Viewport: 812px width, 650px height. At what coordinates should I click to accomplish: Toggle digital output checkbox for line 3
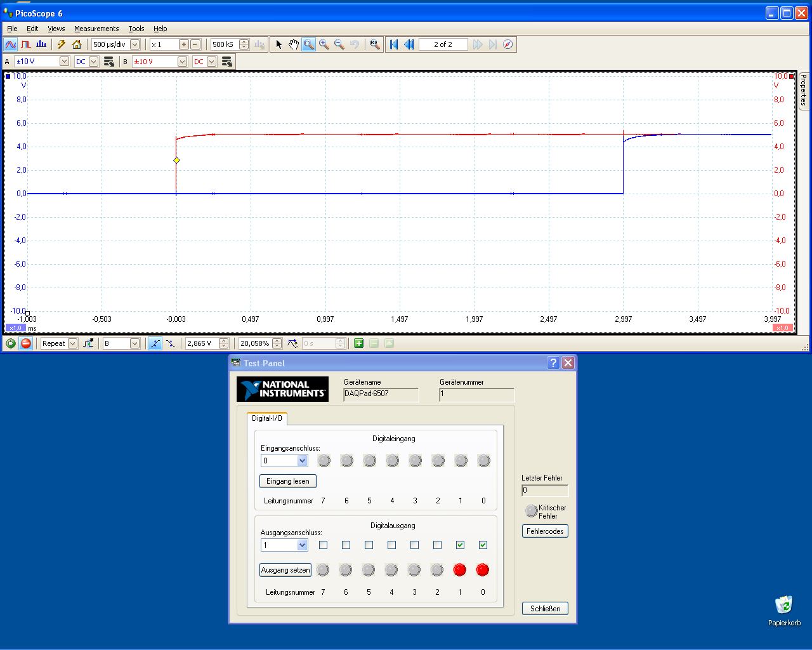pos(415,545)
